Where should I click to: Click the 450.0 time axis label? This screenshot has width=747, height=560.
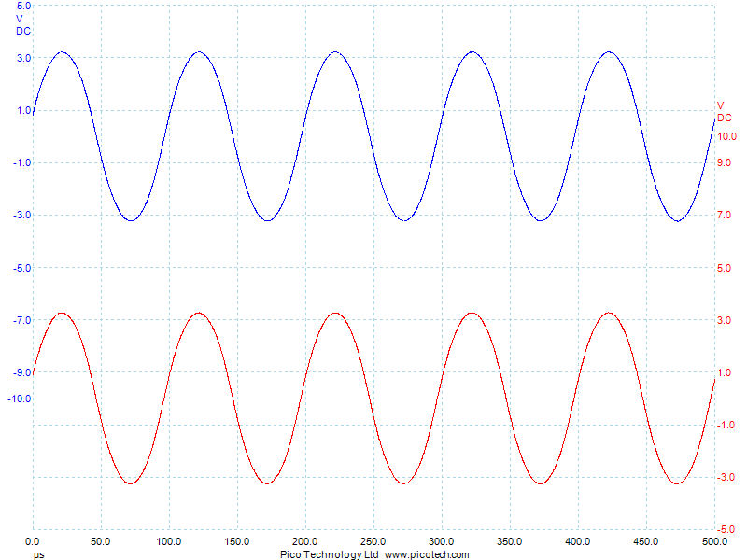tap(645, 542)
